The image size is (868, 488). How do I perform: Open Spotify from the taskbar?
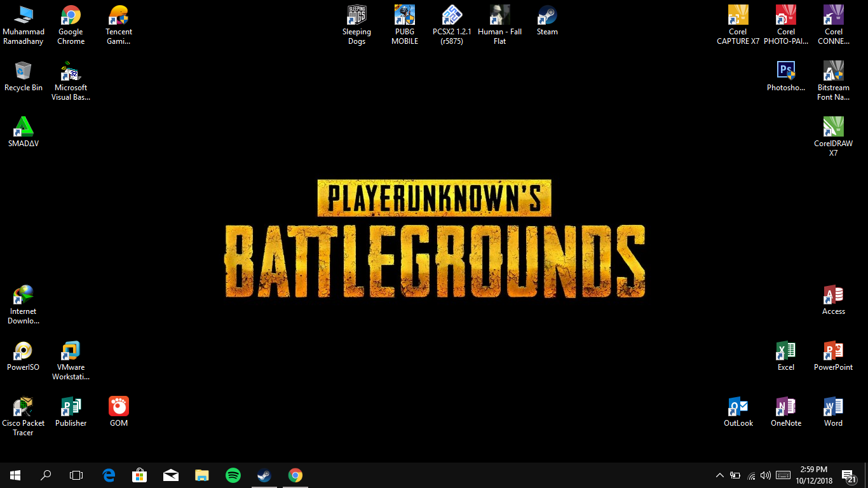233,475
